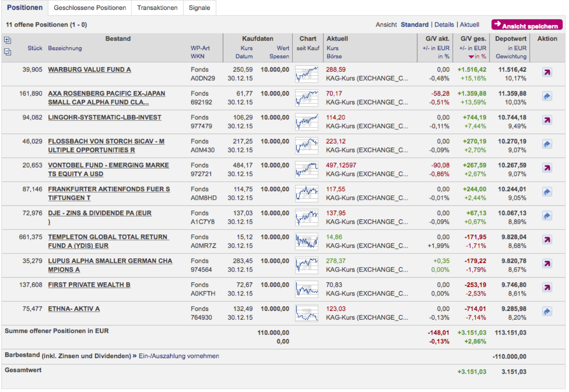This screenshot has height=392, width=569.
Task: Click the blue action icon for DJE Zins & Dividende
Action: click(547, 216)
